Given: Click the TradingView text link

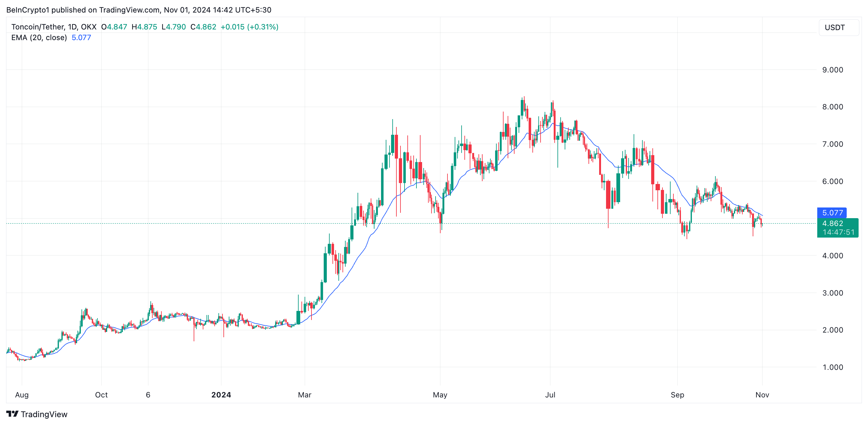Looking at the screenshot, I should tap(44, 414).
